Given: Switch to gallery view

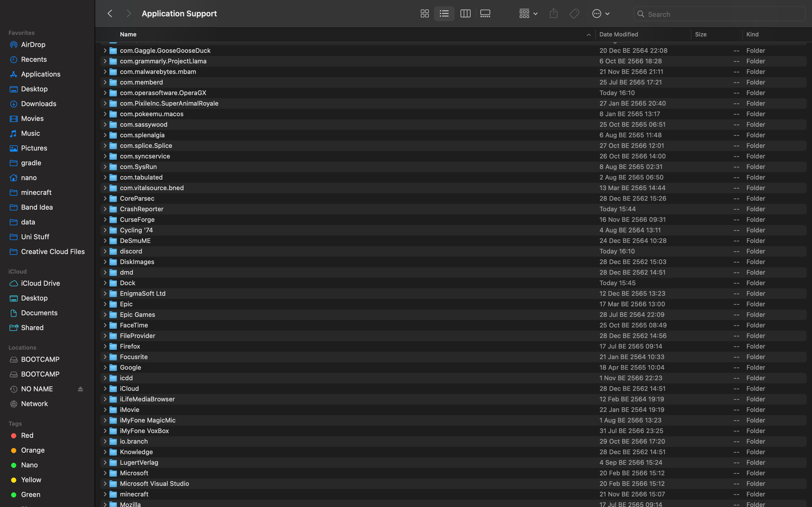Looking at the screenshot, I should coord(485,14).
